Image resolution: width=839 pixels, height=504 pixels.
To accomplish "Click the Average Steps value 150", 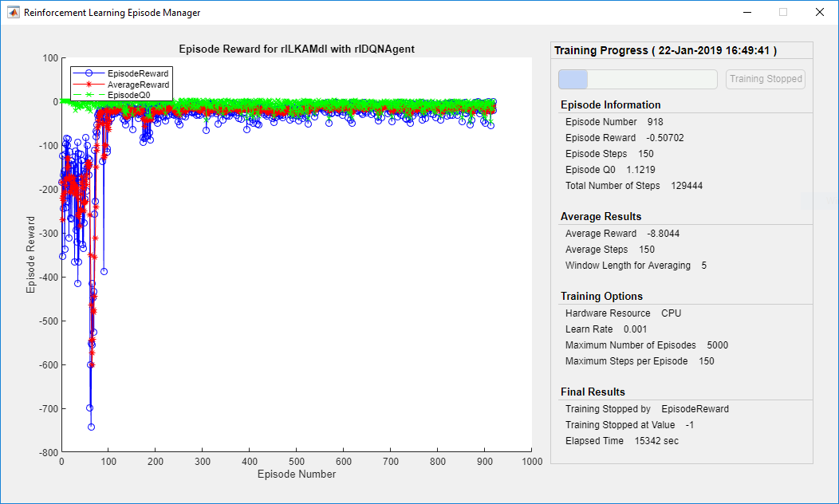I will tap(646, 250).
